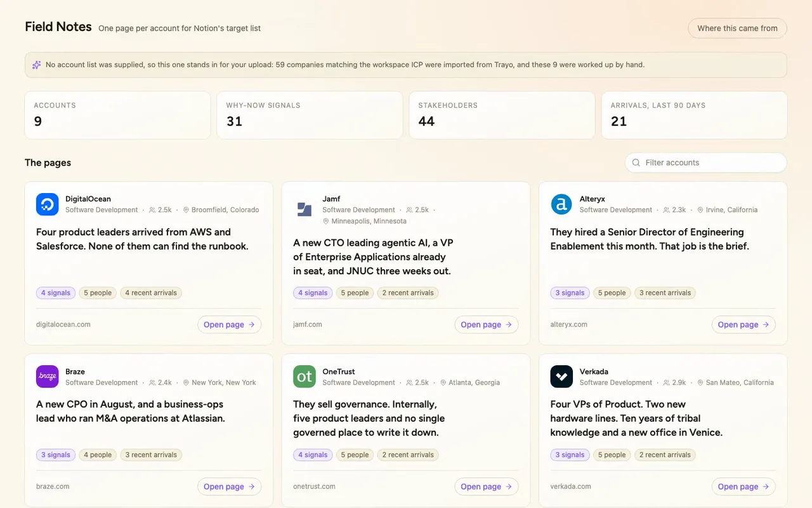Click the 4 signals tag on DigitalOcean
Viewport: 812px width, 508px height.
pos(56,293)
